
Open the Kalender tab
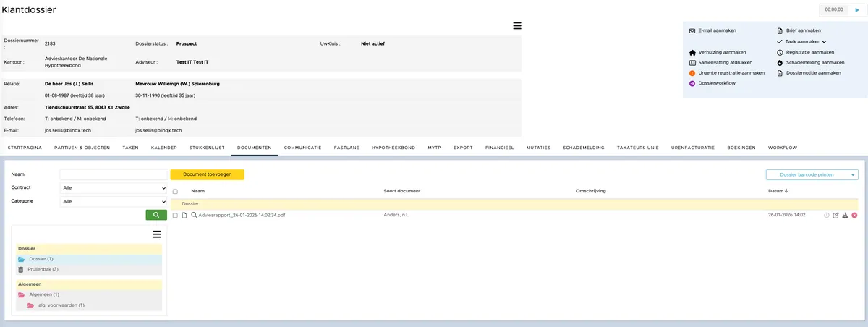(163, 148)
